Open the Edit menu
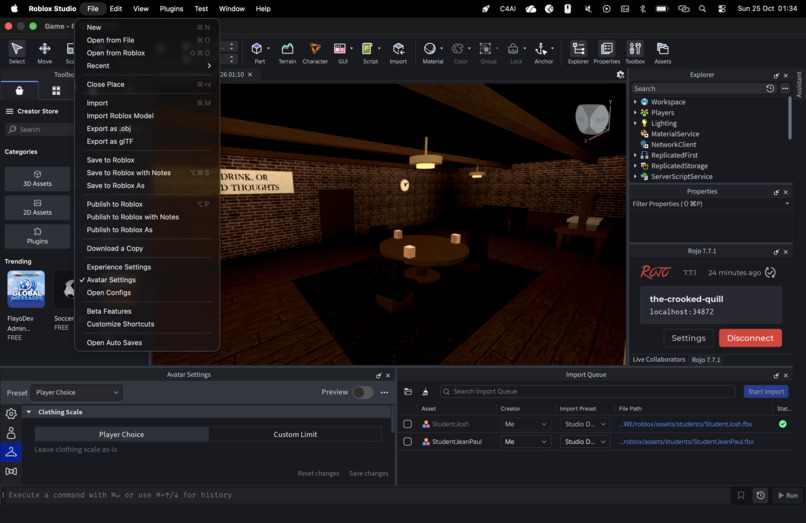 [116, 9]
